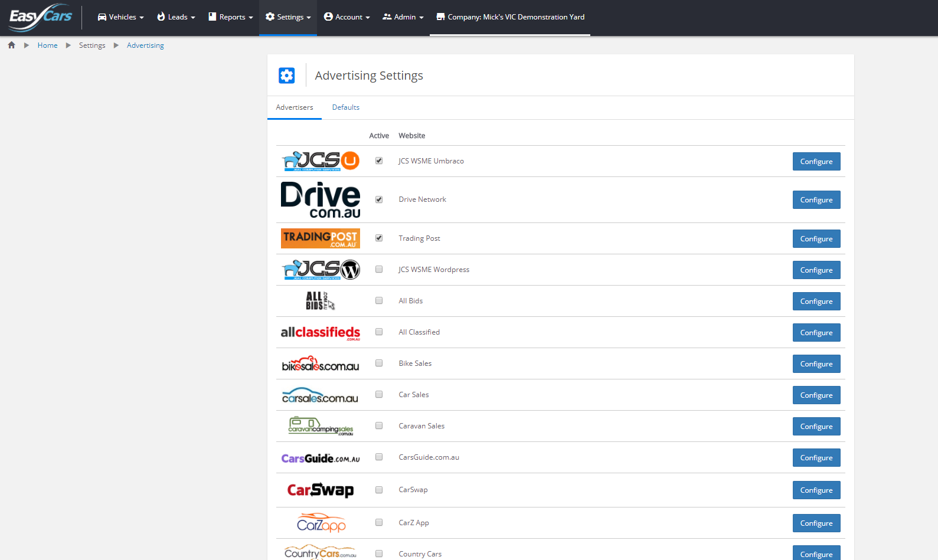Click the people icon beside Admin
This screenshot has height=560, width=938.
pyautogui.click(x=387, y=17)
